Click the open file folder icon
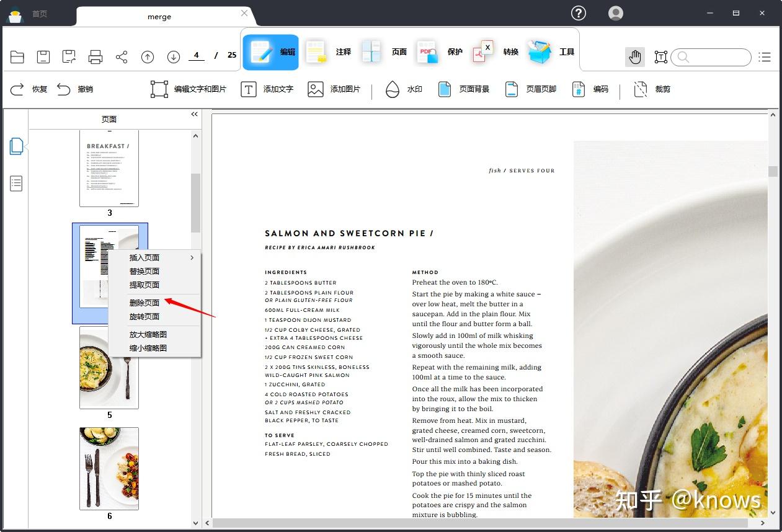782x532 pixels. click(x=17, y=57)
